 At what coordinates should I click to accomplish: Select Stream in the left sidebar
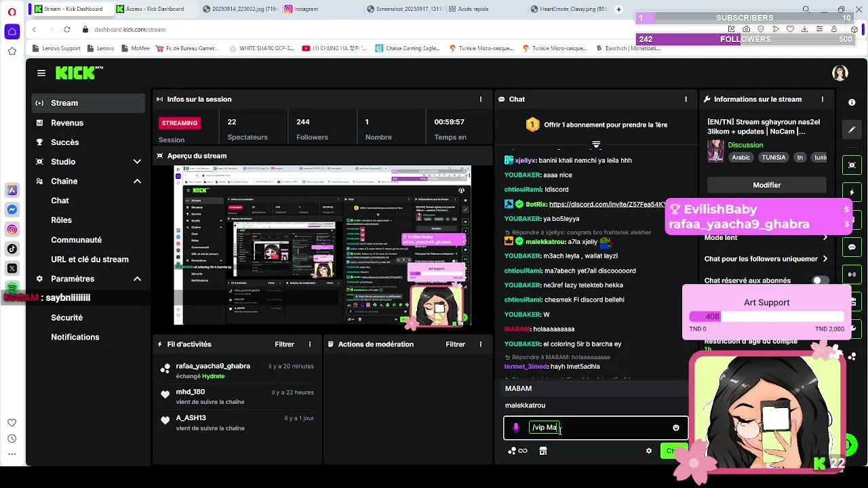(x=88, y=103)
